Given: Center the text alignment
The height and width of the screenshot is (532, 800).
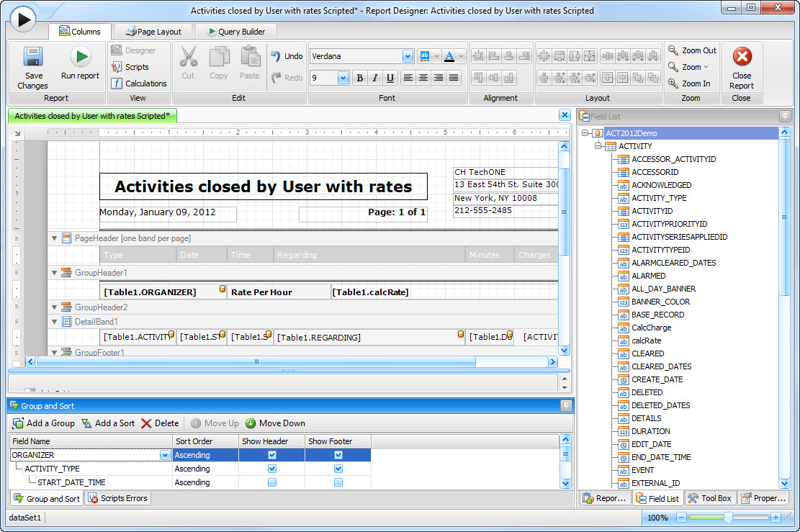Looking at the screenshot, I should point(423,78).
